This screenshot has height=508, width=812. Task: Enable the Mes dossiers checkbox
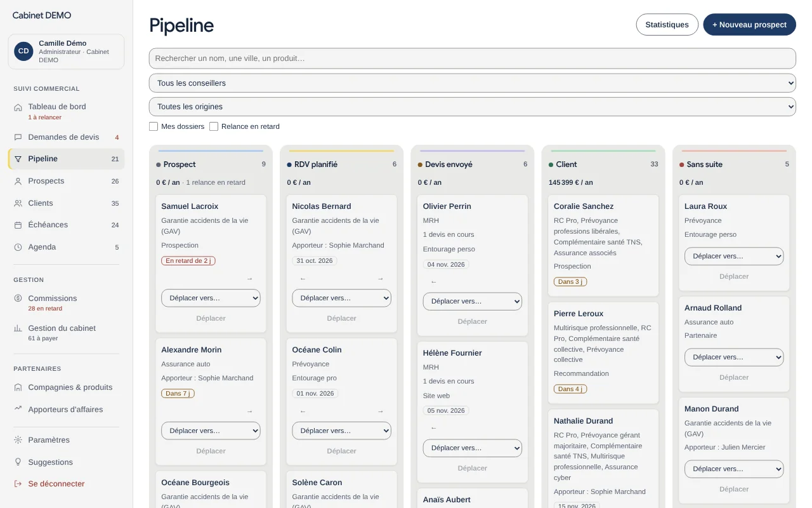(154, 126)
